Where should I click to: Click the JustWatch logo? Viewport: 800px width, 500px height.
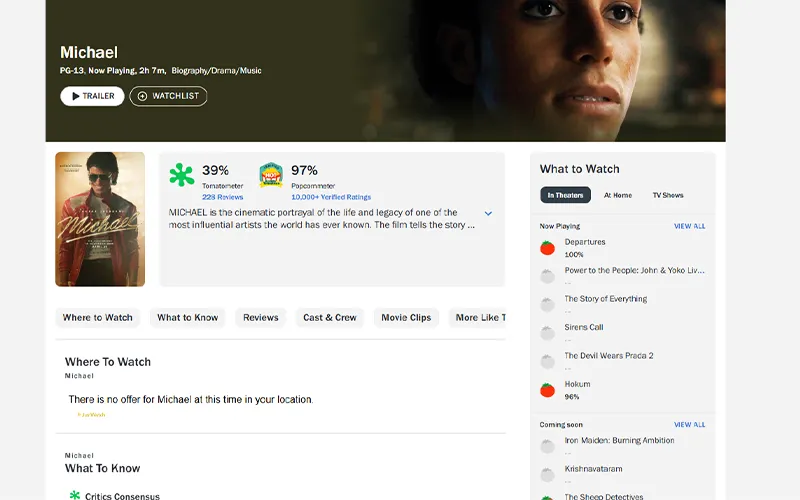point(91,415)
